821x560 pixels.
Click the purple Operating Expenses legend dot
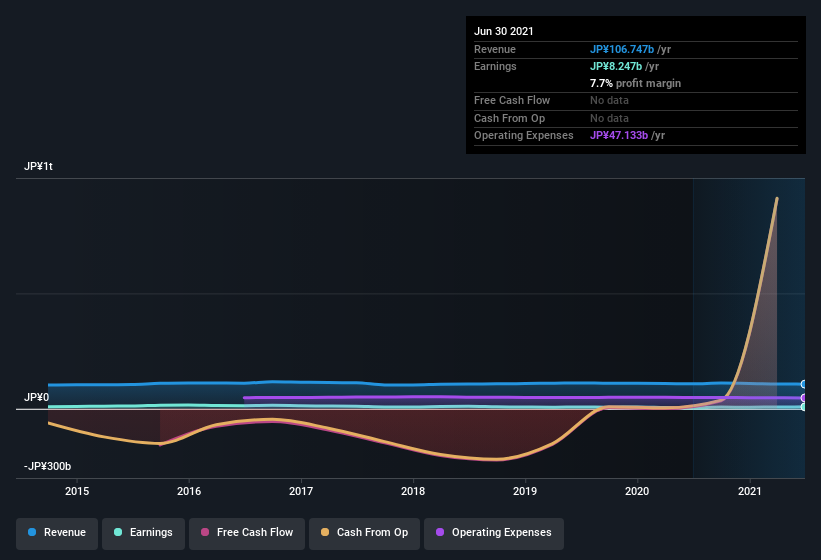[x=440, y=532]
